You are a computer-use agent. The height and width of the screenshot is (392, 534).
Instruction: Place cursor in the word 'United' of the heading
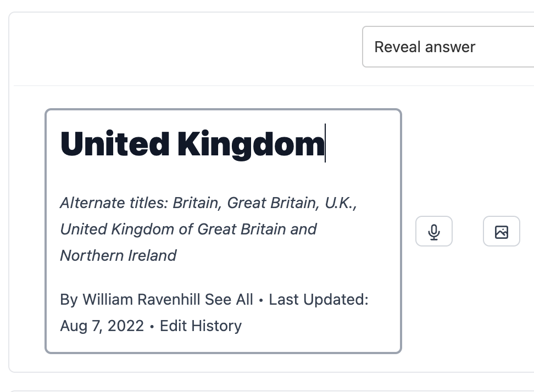click(x=114, y=144)
